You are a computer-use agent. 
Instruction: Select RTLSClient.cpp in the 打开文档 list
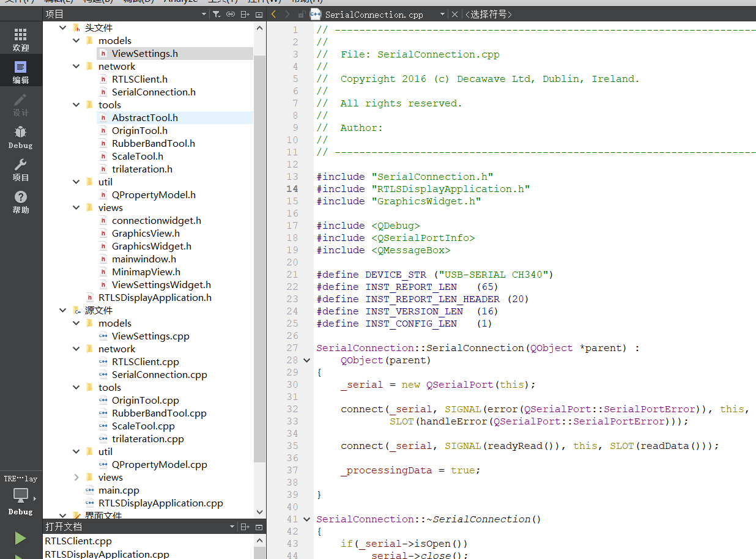click(78, 541)
